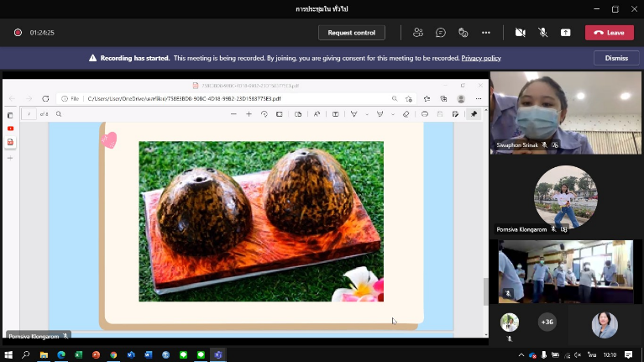Expand the Highlight color options arrow
The height and width of the screenshot is (362, 644).
[393, 114]
